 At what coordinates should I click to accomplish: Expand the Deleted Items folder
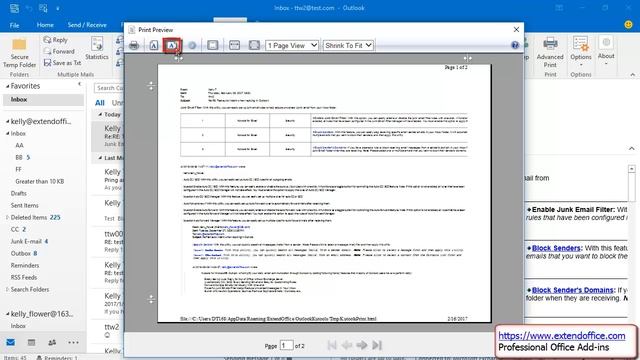click(7, 218)
